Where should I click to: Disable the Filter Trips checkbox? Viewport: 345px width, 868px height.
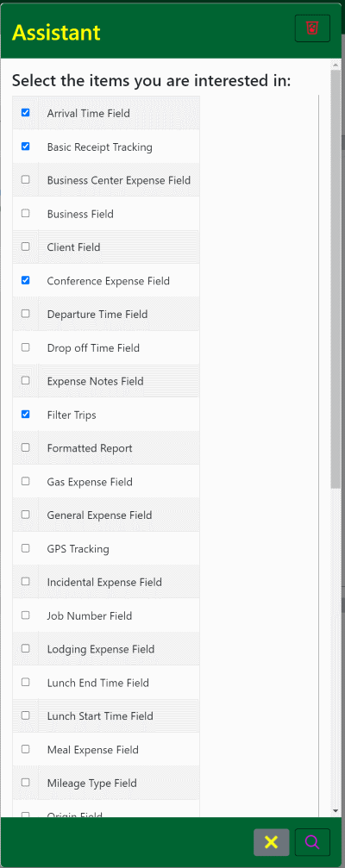pyautogui.click(x=26, y=414)
